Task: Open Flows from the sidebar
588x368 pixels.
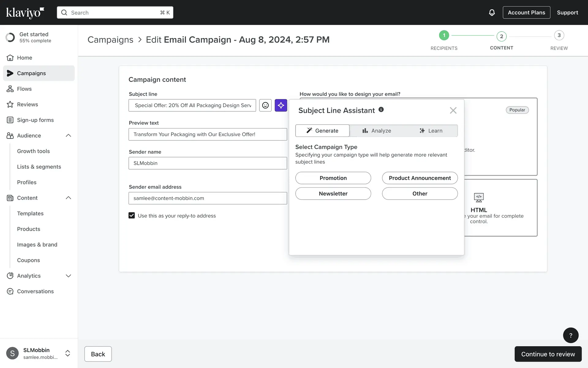Action: [x=24, y=89]
